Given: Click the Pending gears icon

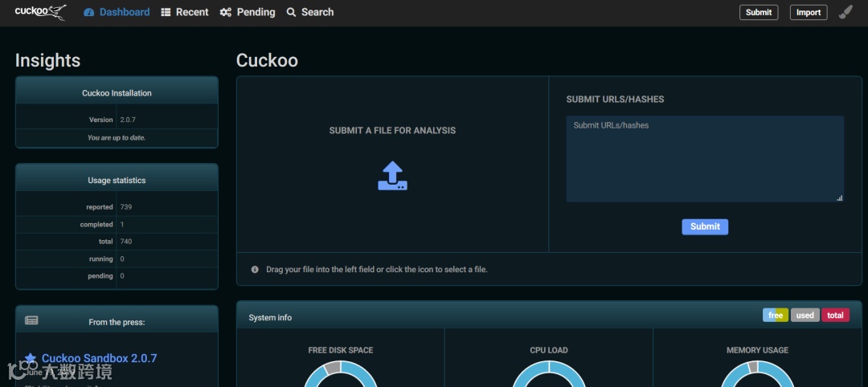Looking at the screenshot, I should [225, 12].
